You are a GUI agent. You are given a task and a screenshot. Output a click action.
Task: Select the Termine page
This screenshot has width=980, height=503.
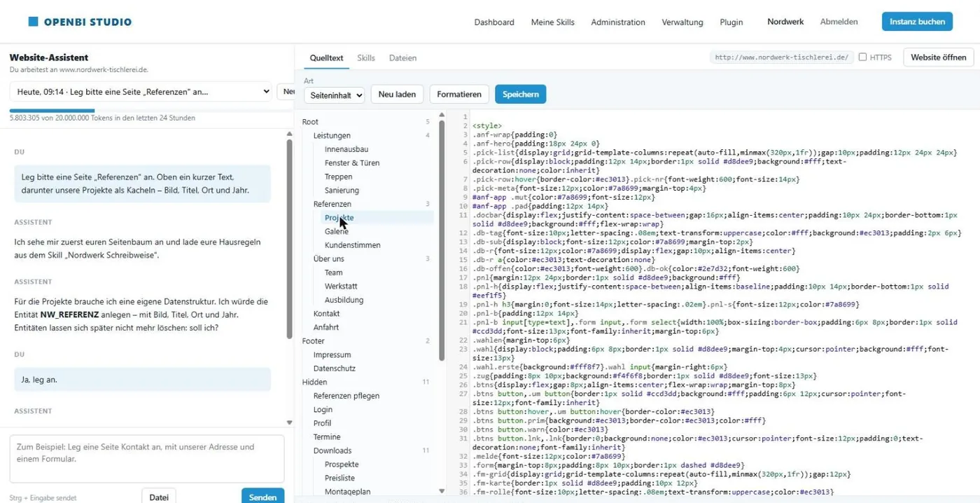(x=327, y=436)
